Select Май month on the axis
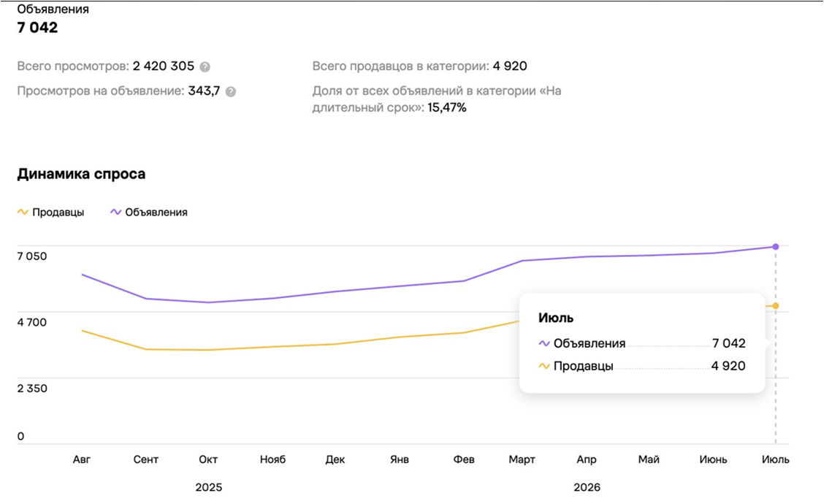This screenshot has width=824, height=504. (649, 459)
